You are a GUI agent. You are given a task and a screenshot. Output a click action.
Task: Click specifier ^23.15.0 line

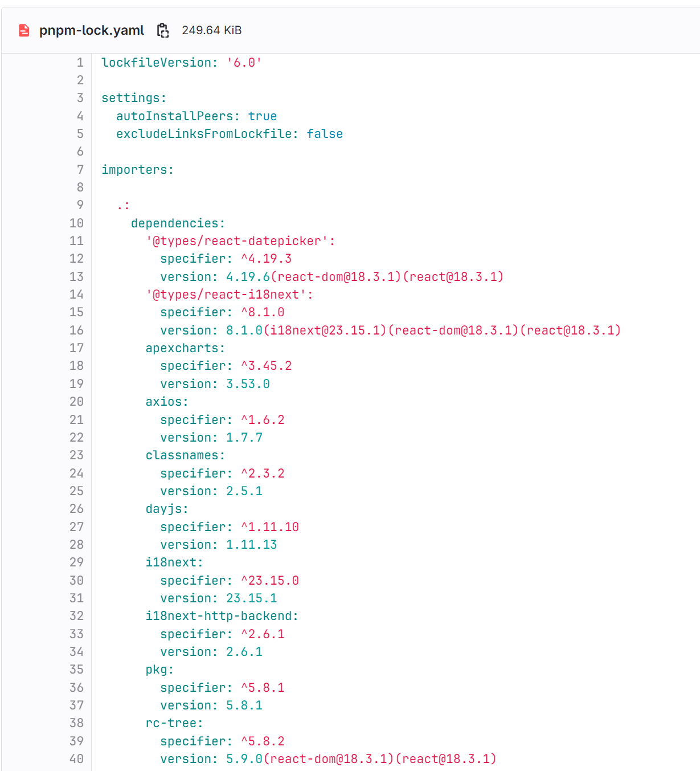point(230,580)
